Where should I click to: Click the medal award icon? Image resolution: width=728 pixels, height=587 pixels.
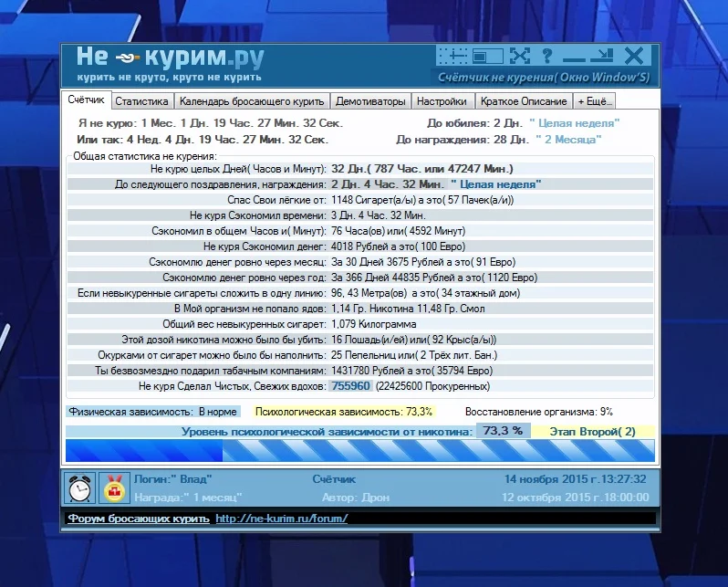pos(114,488)
